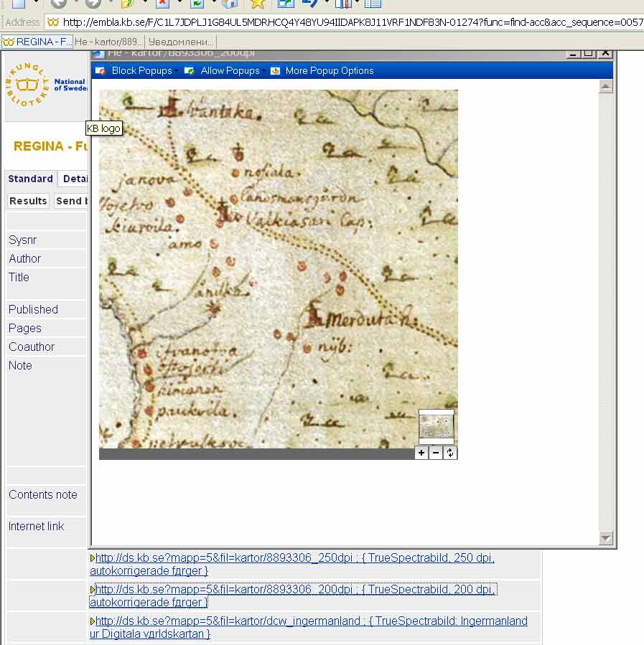Click the Results button
The height and width of the screenshot is (645, 644).
click(x=28, y=201)
